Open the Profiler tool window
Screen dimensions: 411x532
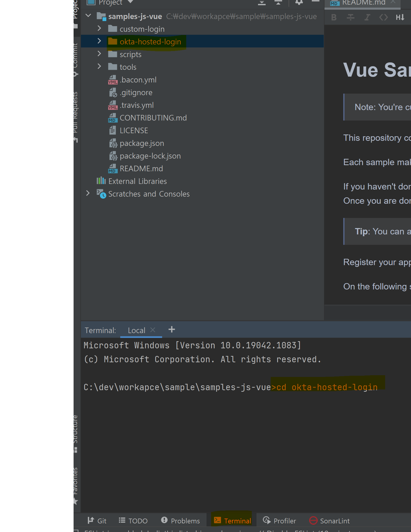(x=279, y=521)
